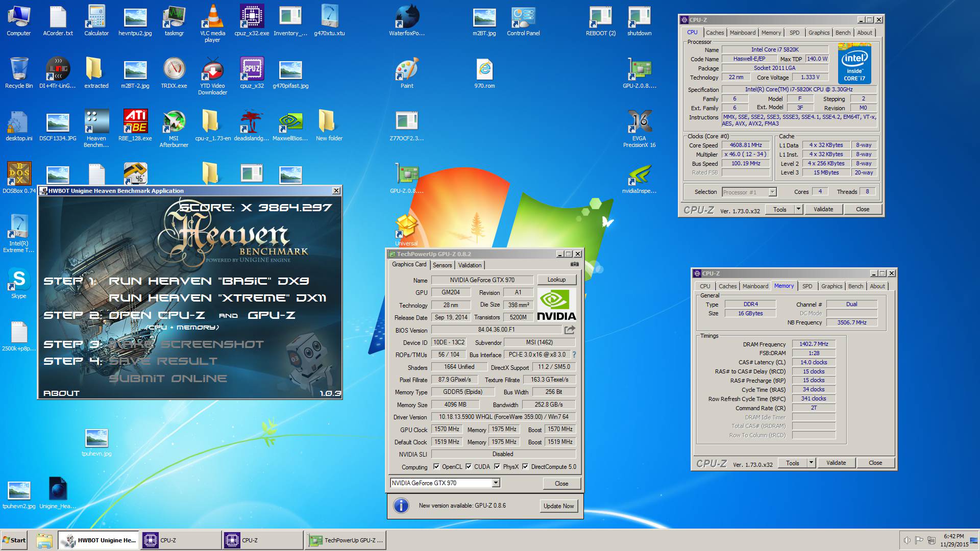Click the DRAM Frequency value field
Viewport: 980px width, 551px height.
(x=814, y=344)
